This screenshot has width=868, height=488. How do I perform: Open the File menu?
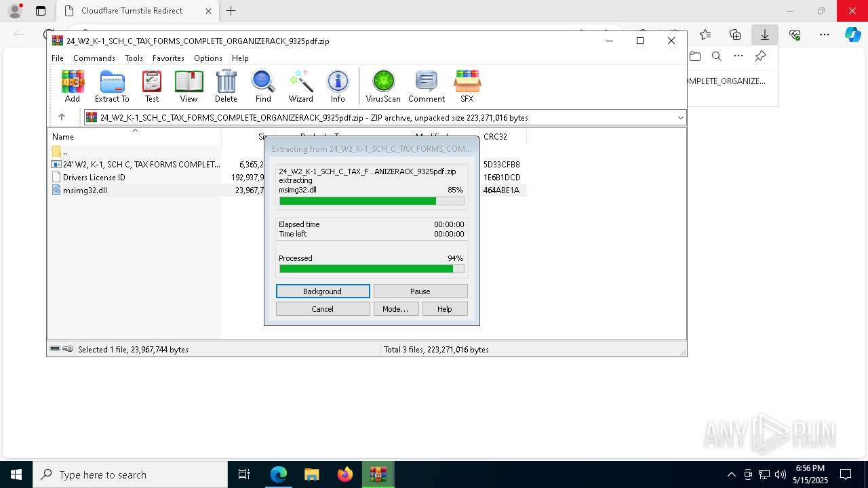coord(58,58)
